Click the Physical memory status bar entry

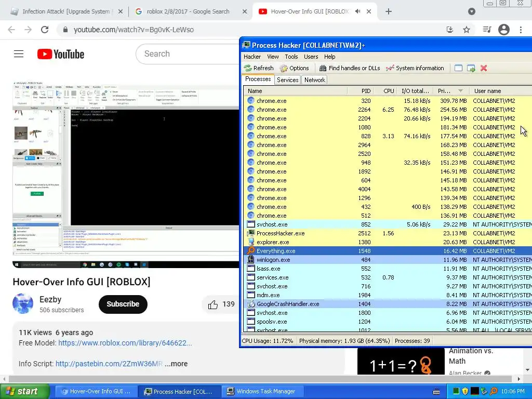pyautogui.click(x=344, y=341)
